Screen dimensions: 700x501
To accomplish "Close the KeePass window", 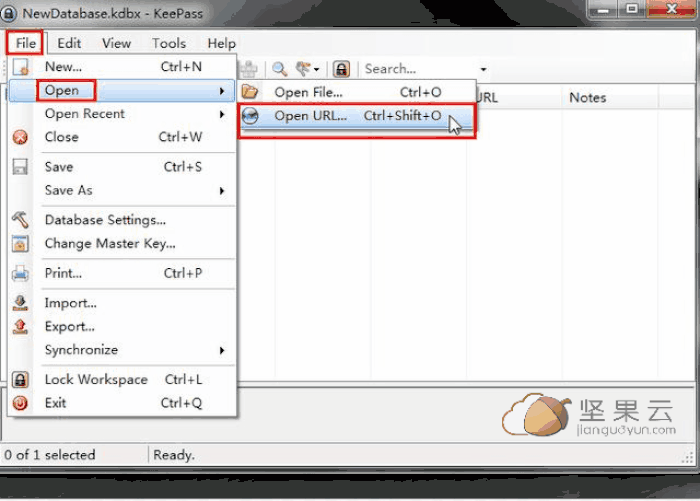I will tap(671, 9).
